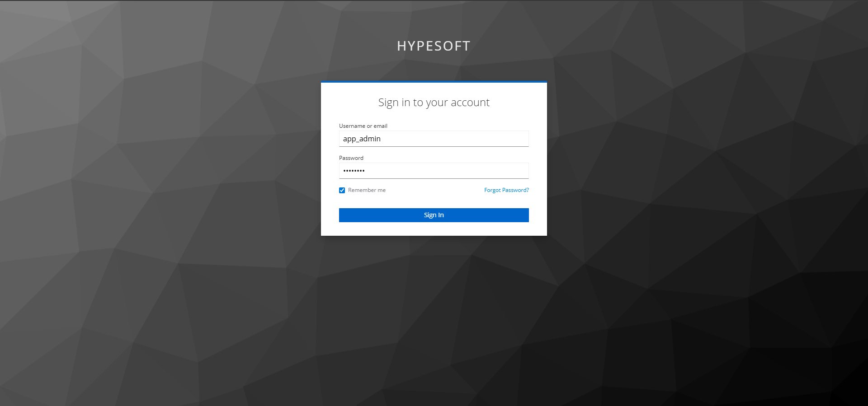The image size is (868, 406).
Task: Click the empty right side of password field
Action: click(475, 171)
